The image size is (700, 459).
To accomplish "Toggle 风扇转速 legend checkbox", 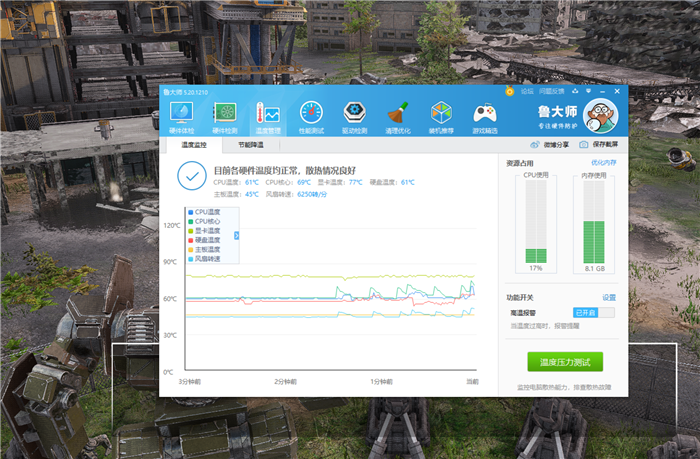I will coord(191,259).
